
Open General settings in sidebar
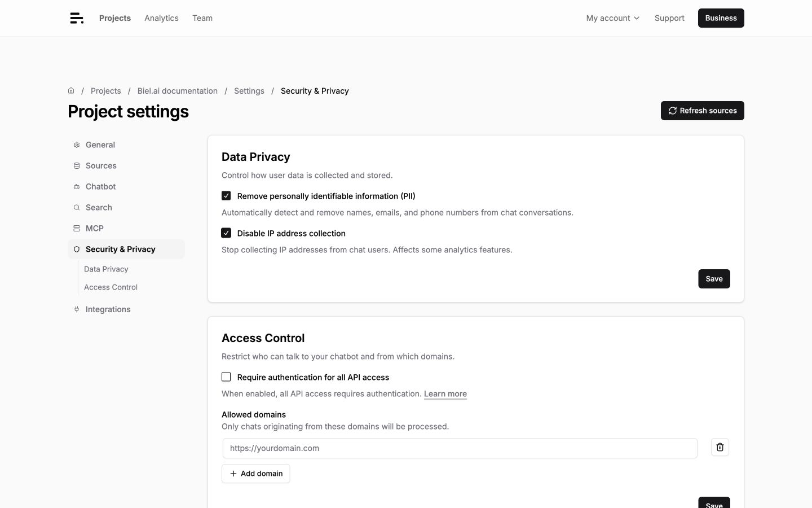pos(126,145)
